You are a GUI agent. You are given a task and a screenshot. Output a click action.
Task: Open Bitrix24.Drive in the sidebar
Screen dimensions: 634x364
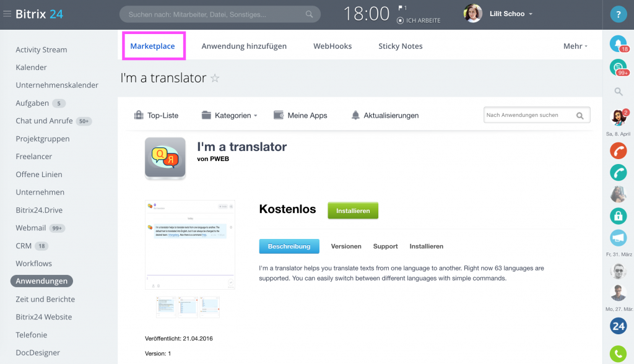point(39,210)
